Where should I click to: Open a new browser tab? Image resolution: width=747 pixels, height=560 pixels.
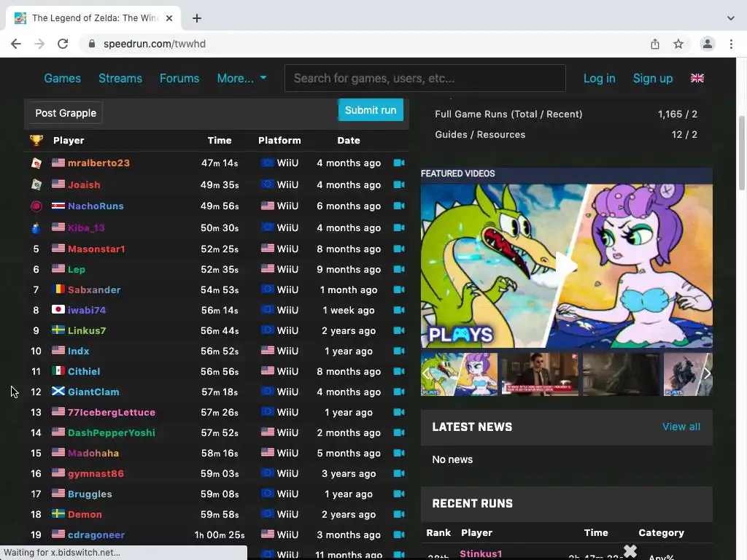pyautogui.click(x=197, y=18)
